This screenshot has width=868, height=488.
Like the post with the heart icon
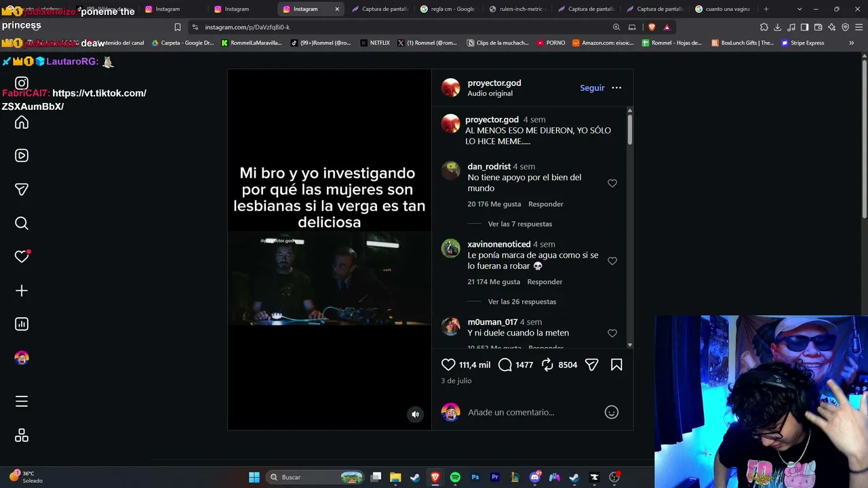(448, 365)
